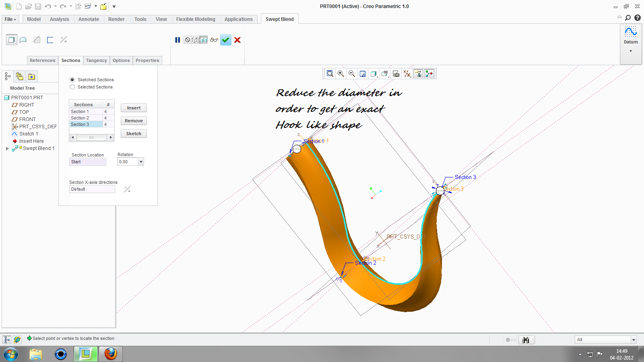644x362 pixels.
Task: Create a new file from quick access toolbar
Action: (x=19, y=6)
